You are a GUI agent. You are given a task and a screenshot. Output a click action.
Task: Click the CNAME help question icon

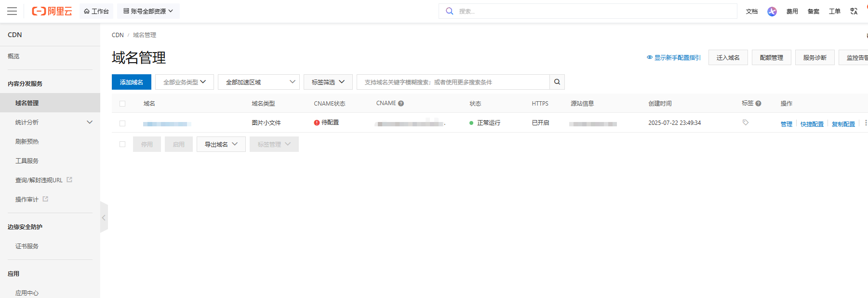401,103
